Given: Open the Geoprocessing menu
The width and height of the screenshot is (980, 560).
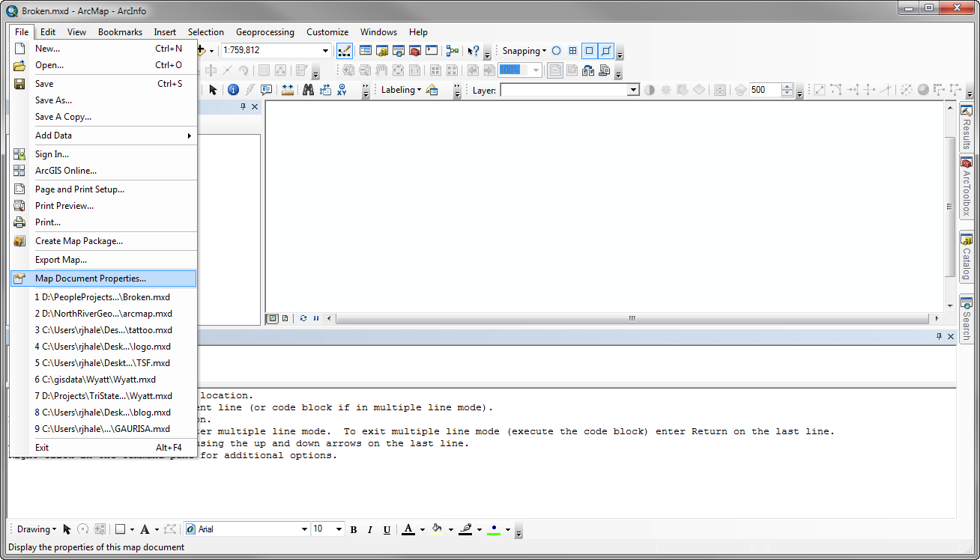Looking at the screenshot, I should point(264,32).
